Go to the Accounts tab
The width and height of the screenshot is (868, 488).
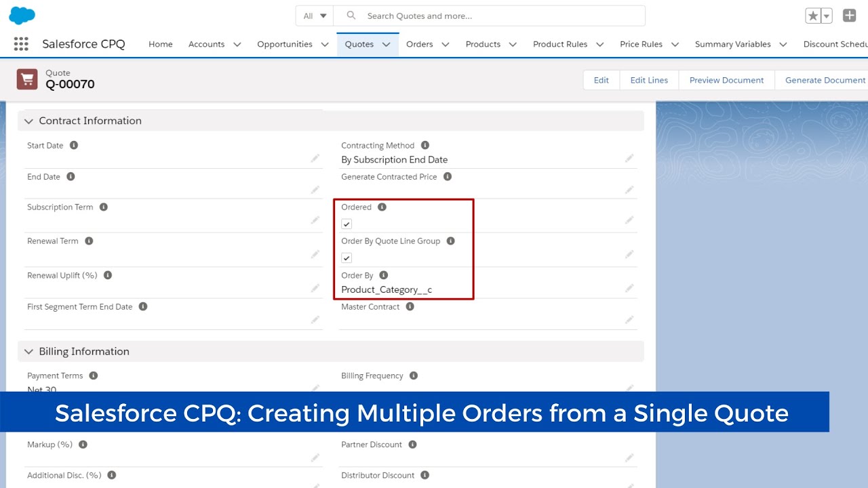[206, 44]
